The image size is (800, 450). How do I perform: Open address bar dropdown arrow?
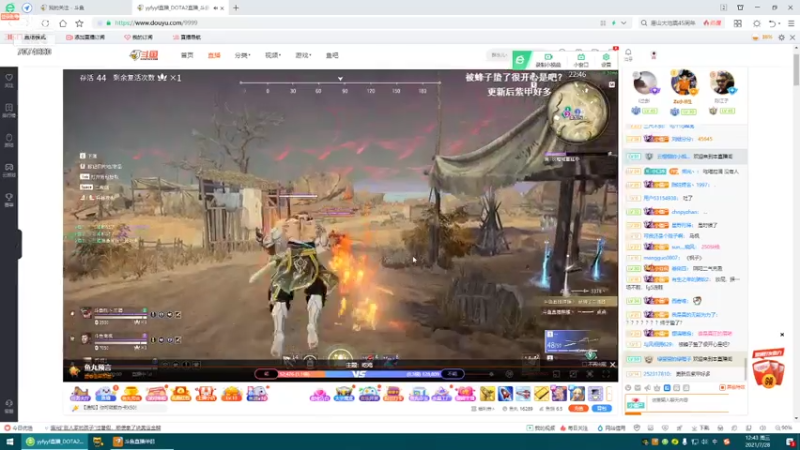pos(623,23)
